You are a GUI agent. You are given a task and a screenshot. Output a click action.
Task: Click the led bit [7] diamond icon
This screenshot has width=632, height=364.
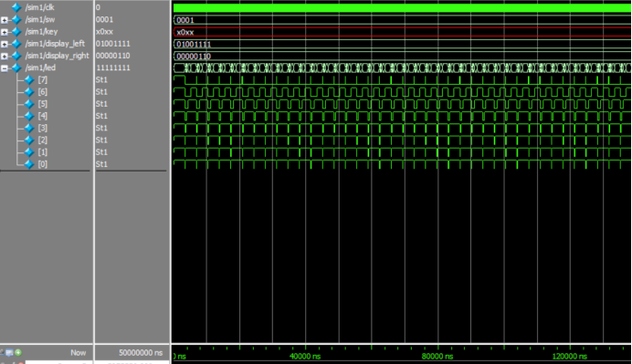pyautogui.click(x=29, y=79)
